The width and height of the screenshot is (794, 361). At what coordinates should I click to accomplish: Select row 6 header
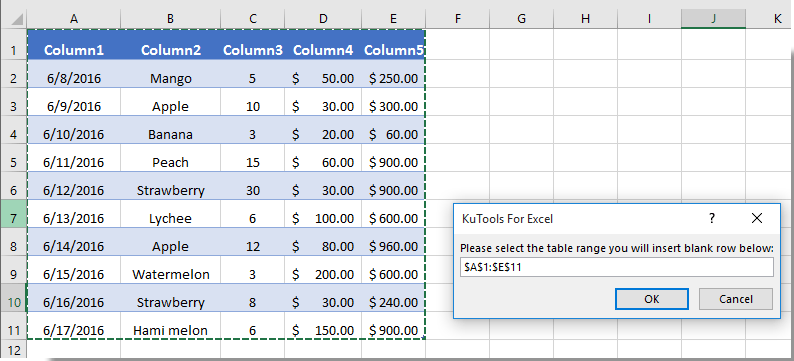[x=13, y=185]
